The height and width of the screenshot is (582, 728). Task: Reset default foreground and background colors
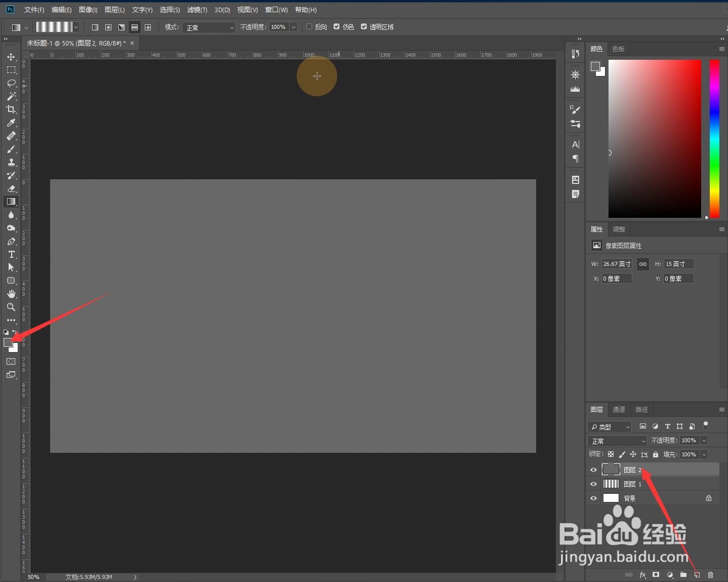click(6, 332)
